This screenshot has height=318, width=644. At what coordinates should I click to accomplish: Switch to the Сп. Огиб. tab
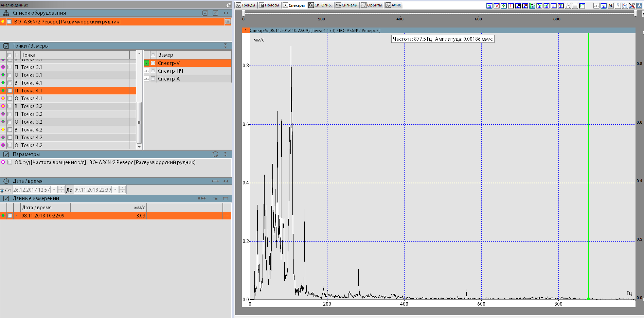point(320,5)
